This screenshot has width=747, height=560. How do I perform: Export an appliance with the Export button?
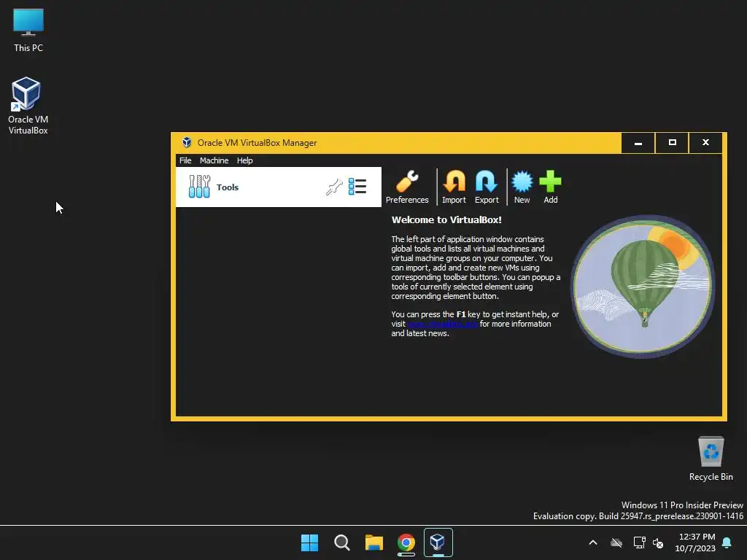click(487, 187)
